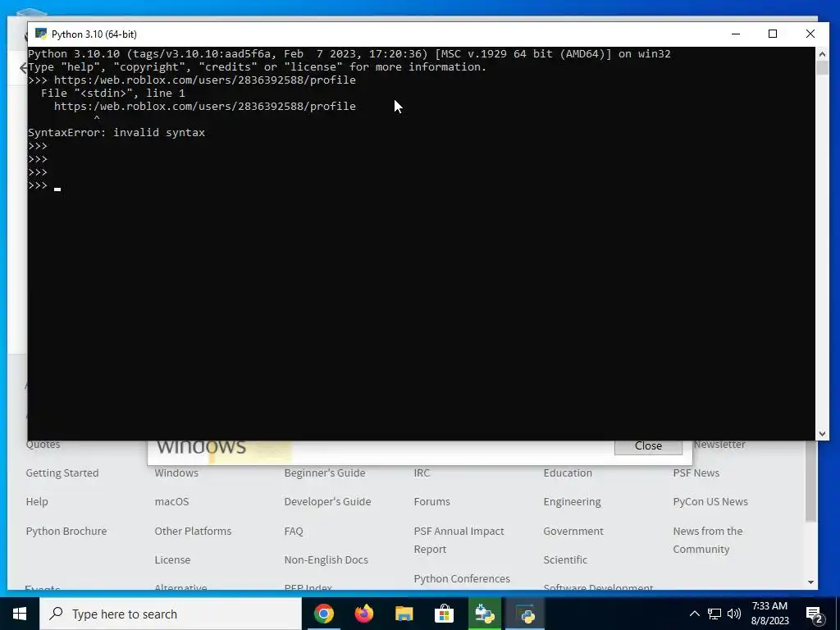Open the Non-English Docs link
This screenshot has height=630, width=840.
coord(326,559)
